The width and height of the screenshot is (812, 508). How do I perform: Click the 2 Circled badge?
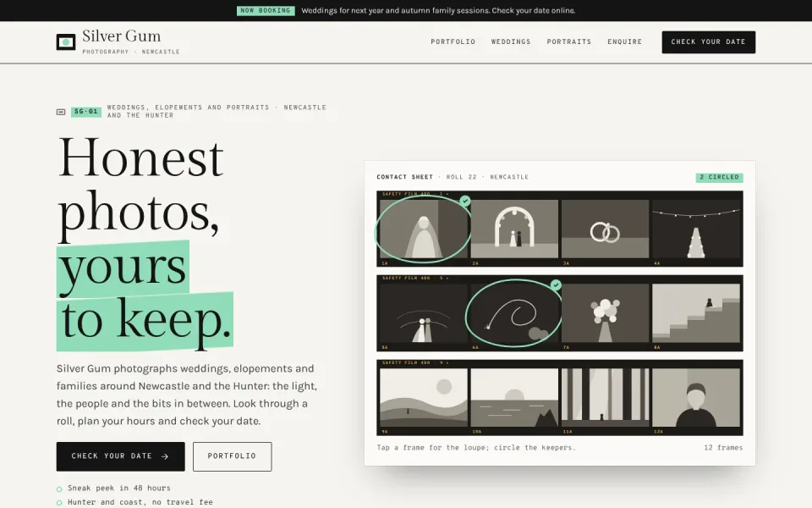click(x=719, y=177)
